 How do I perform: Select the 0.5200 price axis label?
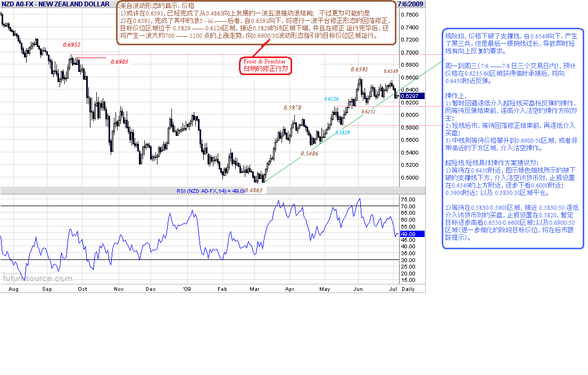click(x=410, y=165)
